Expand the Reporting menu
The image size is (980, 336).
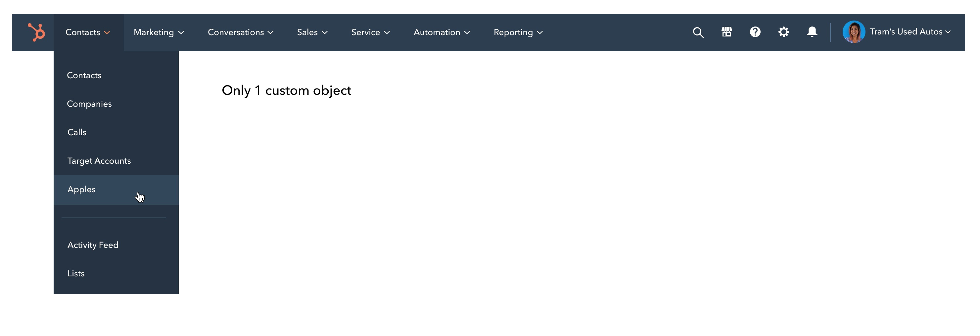(x=517, y=32)
